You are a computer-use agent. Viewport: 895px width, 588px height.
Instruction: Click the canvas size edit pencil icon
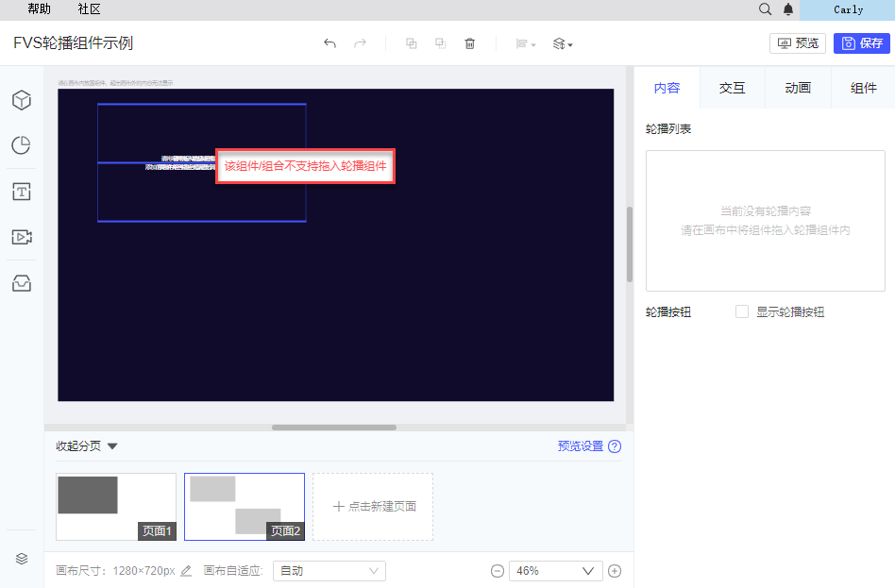[186, 571]
